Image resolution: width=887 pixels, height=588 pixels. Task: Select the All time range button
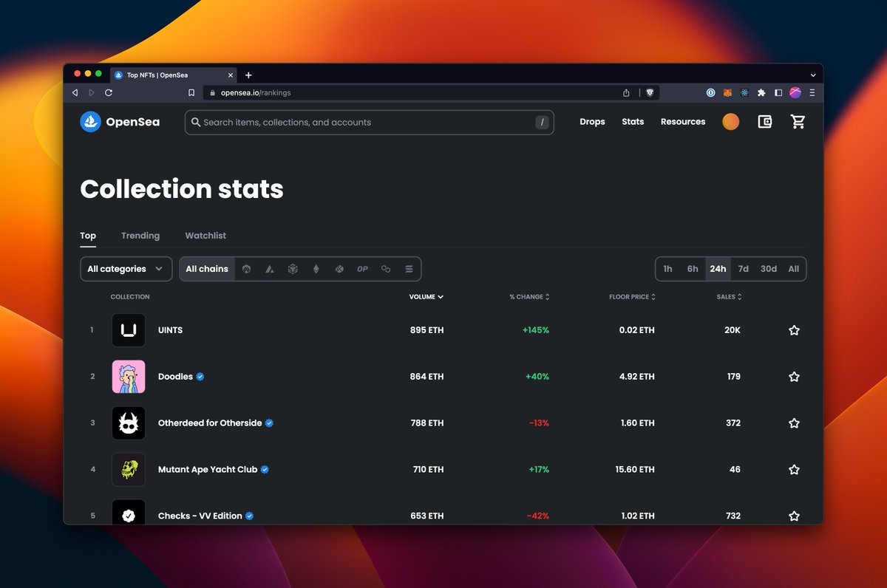tap(794, 269)
